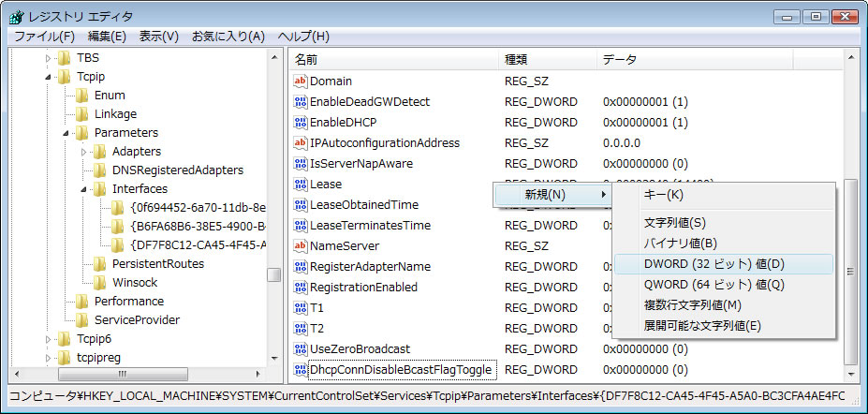This screenshot has height=414, width=868.
Task: Collapse the Tcpip tree node
Action: click(48, 77)
